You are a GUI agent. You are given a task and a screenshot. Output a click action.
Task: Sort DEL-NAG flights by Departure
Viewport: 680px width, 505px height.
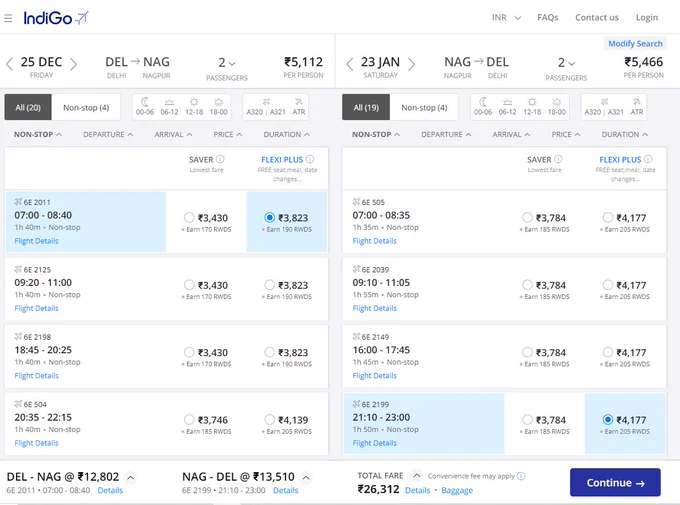[x=108, y=134]
